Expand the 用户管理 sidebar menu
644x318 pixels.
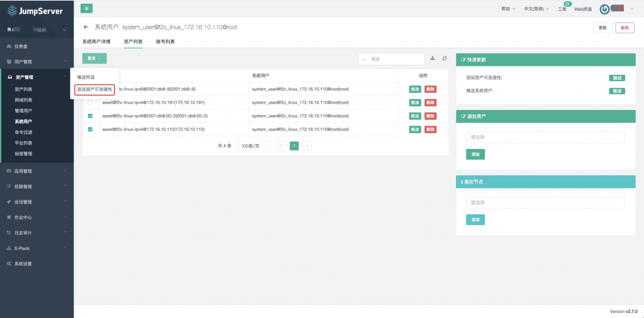(x=37, y=62)
